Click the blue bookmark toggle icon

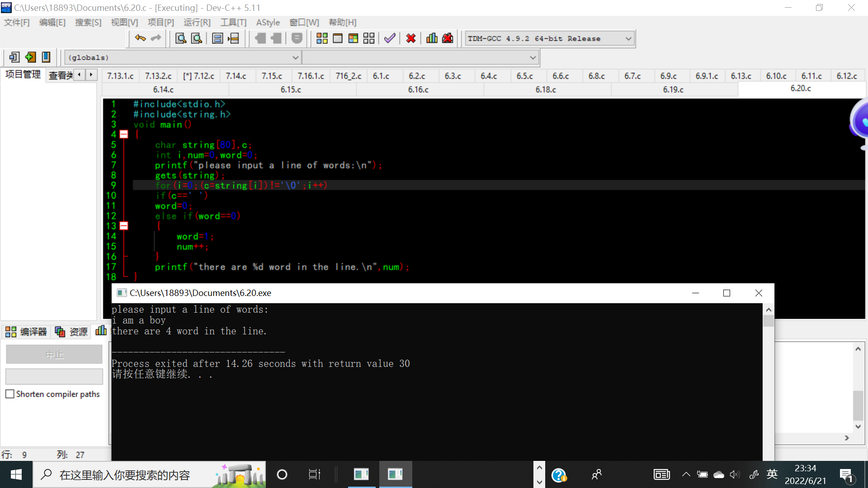pyautogui.click(x=46, y=57)
